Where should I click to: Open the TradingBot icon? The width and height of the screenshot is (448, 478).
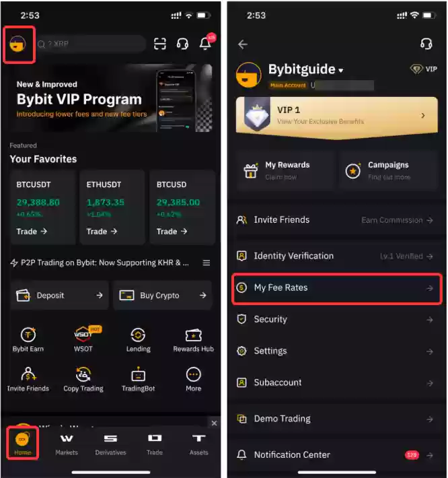click(x=139, y=379)
